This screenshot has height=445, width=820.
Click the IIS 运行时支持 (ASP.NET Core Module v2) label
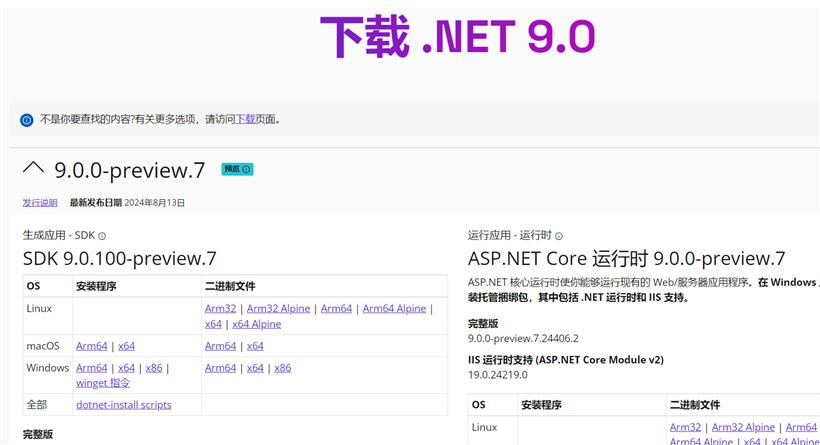tap(566, 360)
